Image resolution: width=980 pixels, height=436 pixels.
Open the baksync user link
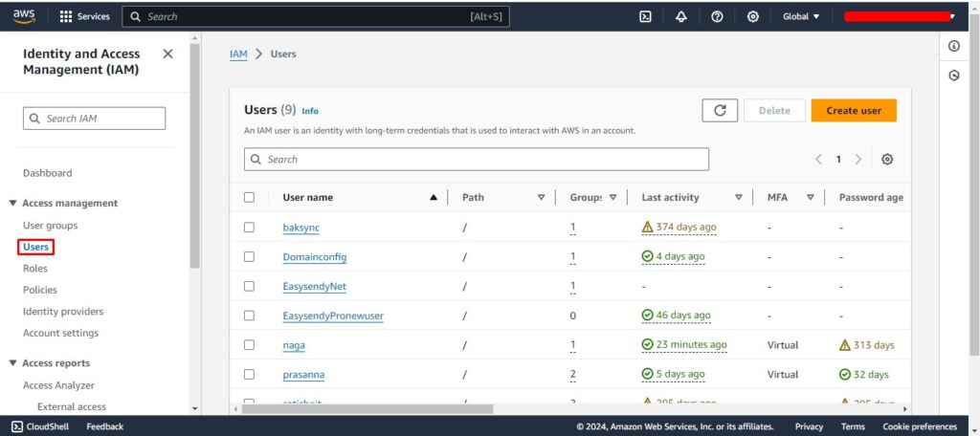(301, 228)
